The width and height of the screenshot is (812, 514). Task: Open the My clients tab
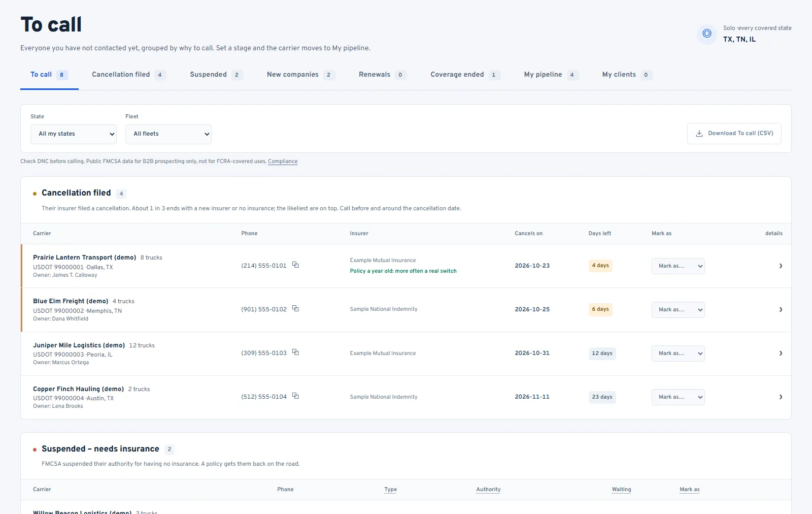[x=627, y=75]
